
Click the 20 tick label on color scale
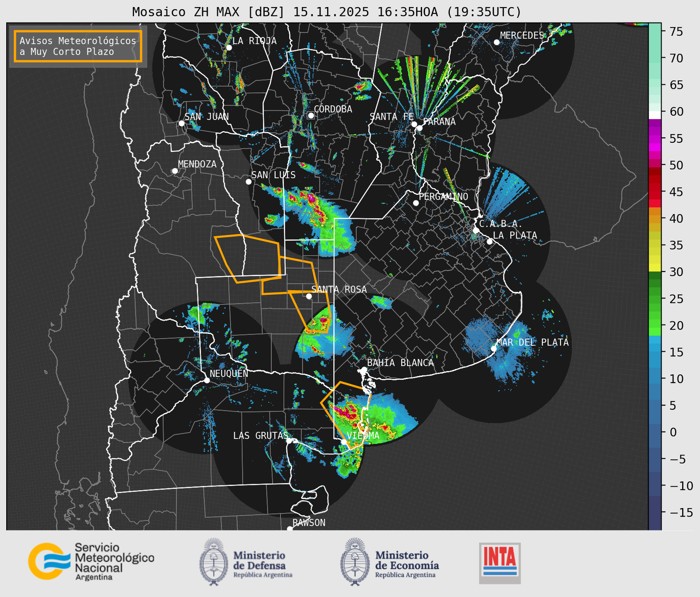click(676, 325)
